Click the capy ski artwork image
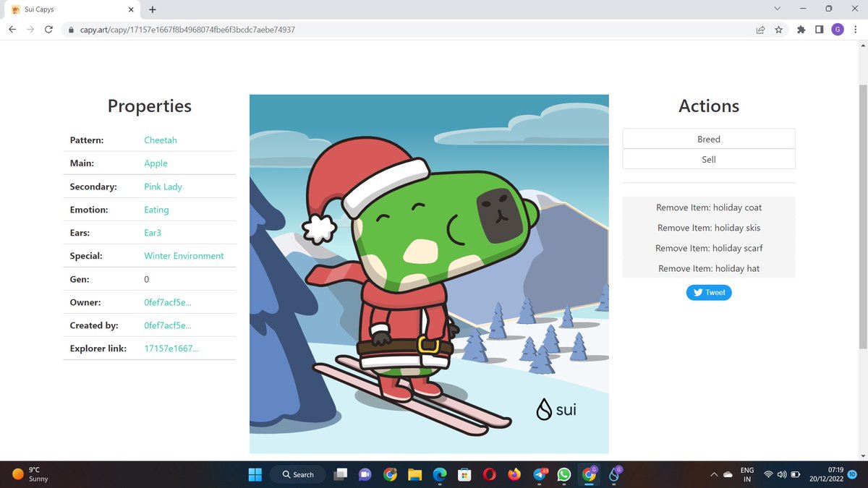868x488 pixels. 429,274
